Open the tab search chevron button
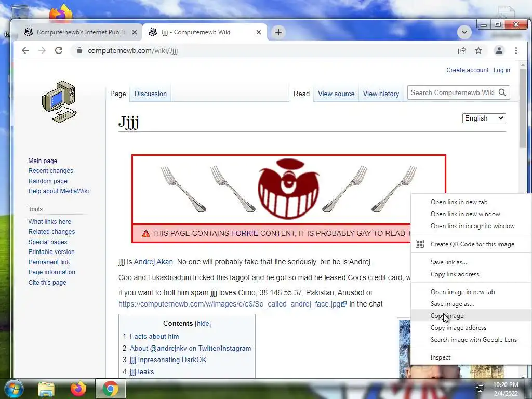 coord(464,32)
